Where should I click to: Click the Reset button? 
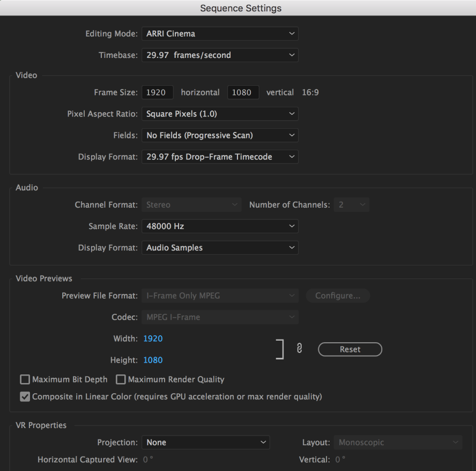coord(350,349)
